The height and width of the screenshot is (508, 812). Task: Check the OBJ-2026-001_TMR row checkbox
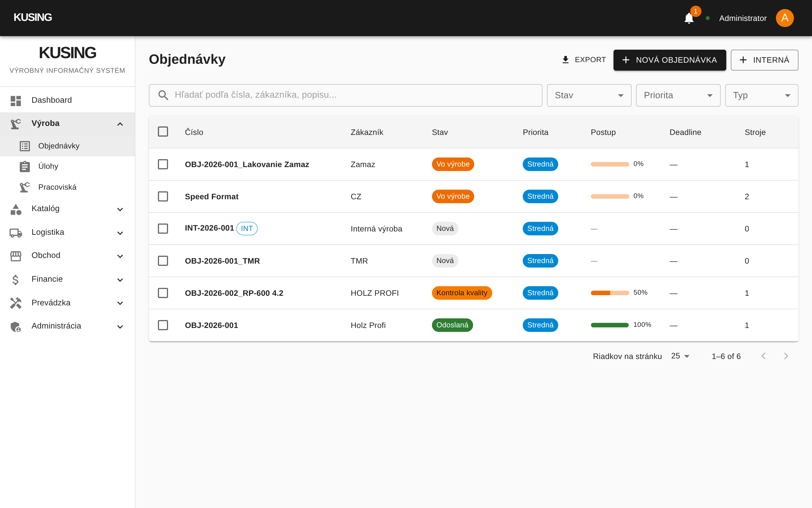[163, 261]
